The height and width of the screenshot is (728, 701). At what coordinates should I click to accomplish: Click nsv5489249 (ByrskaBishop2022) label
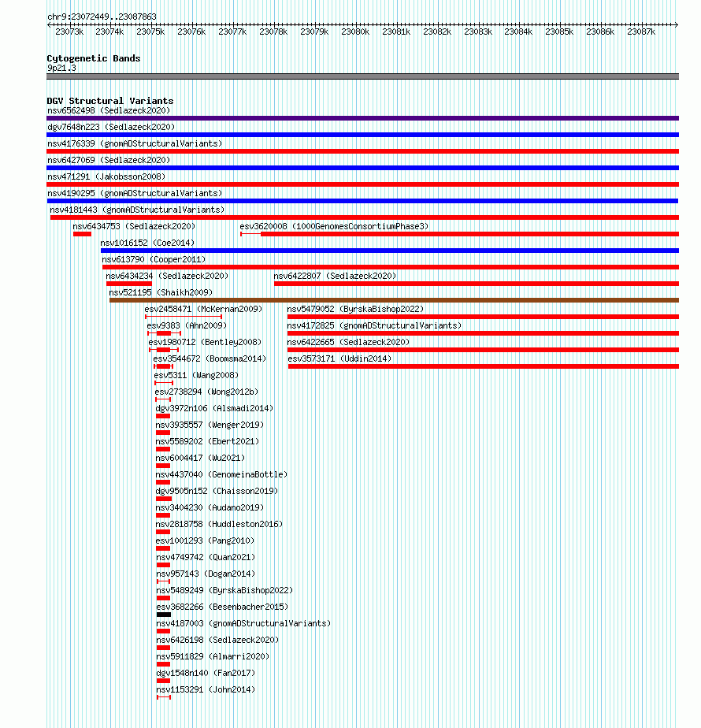tap(224, 591)
